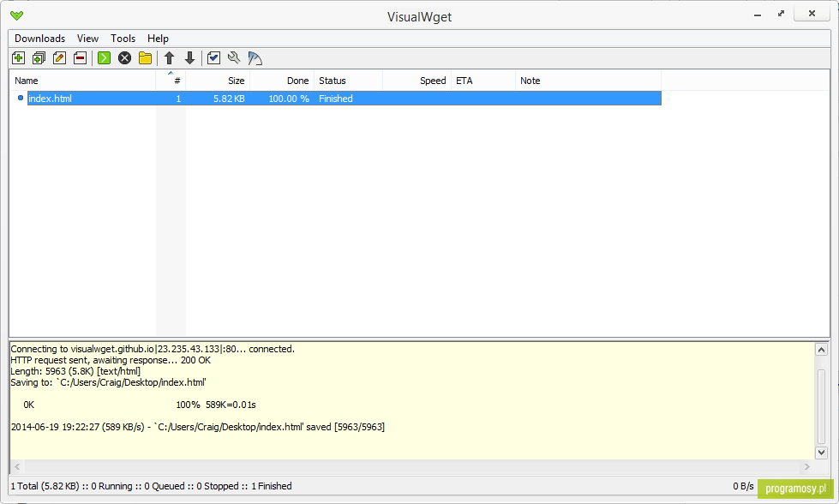Minimize the VisualWget window

[757, 15]
